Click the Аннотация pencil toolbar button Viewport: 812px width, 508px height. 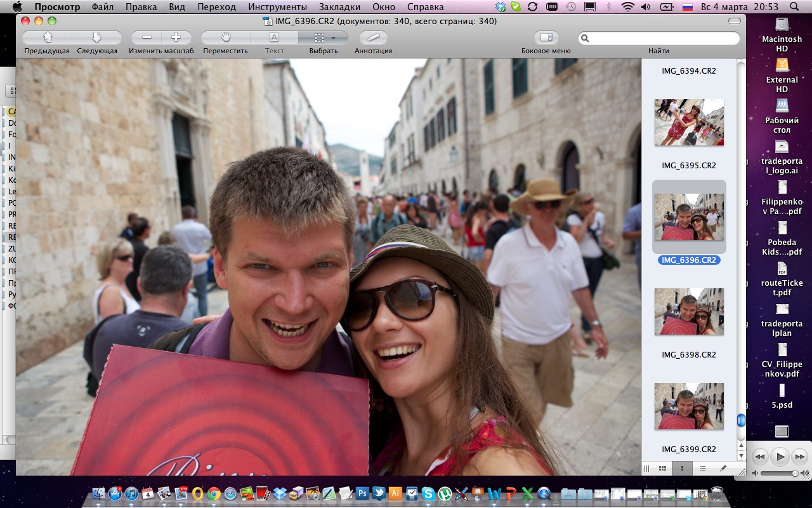[373, 38]
